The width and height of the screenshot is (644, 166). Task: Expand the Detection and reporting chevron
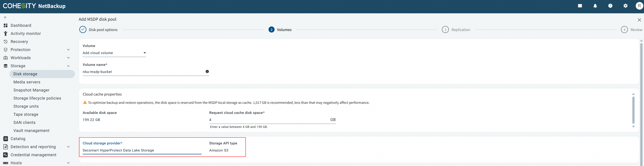(69, 147)
